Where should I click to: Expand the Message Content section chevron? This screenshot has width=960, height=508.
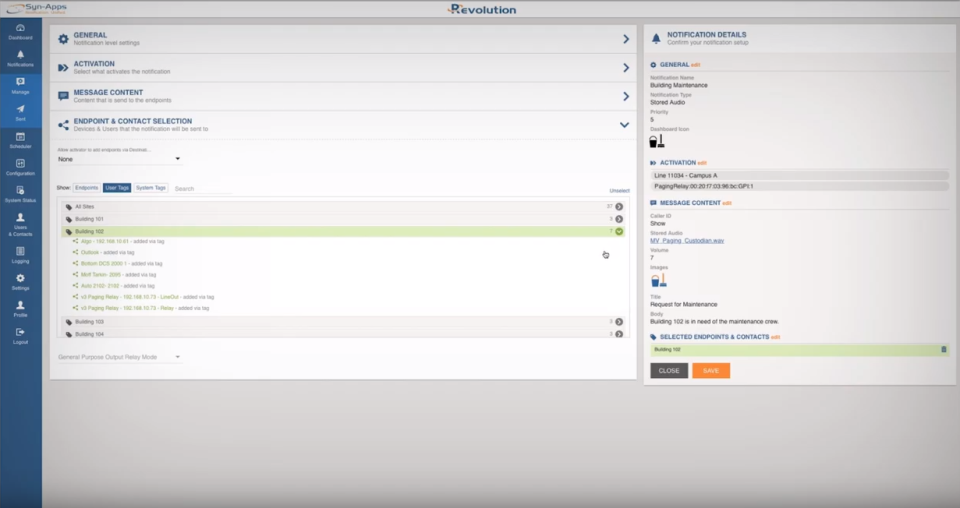(626, 96)
